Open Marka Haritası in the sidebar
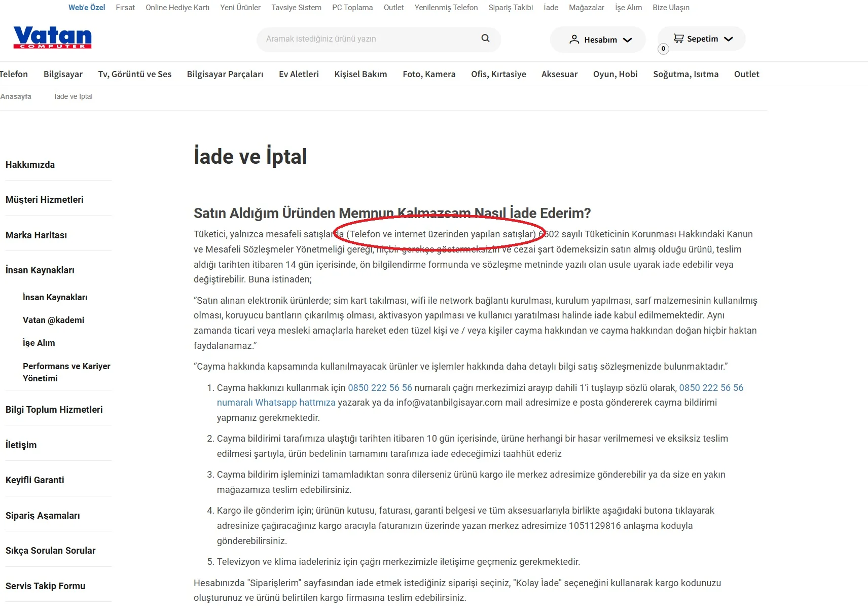Screen dimensions: 868x611 pyautogui.click(x=36, y=235)
